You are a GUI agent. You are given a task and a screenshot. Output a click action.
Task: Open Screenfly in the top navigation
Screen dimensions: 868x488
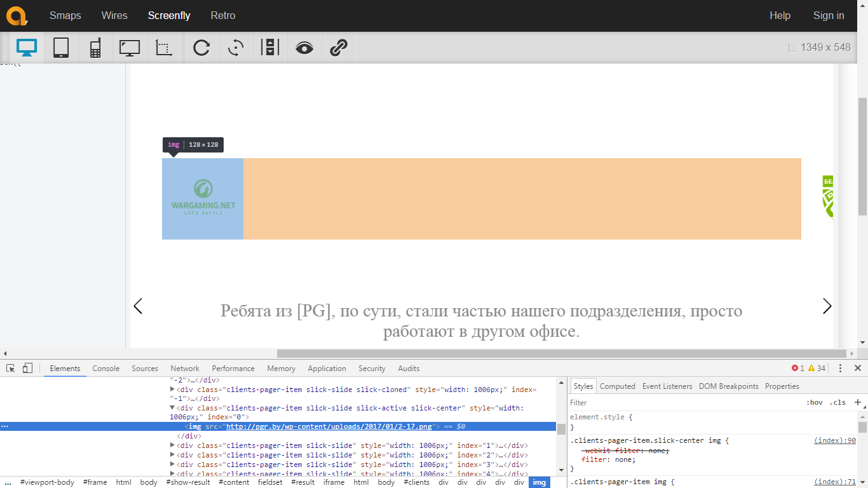pyautogui.click(x=169, y=15)
